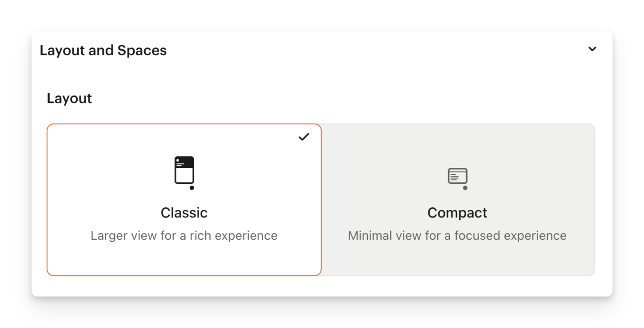Click "Minimal view for a focused experience"

click(457, 236)
